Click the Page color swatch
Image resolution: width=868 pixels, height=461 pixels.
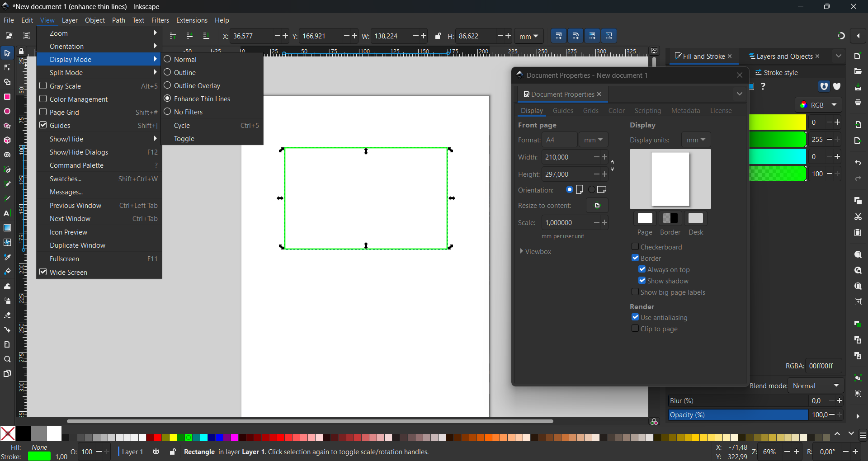(x=645, y=219)
